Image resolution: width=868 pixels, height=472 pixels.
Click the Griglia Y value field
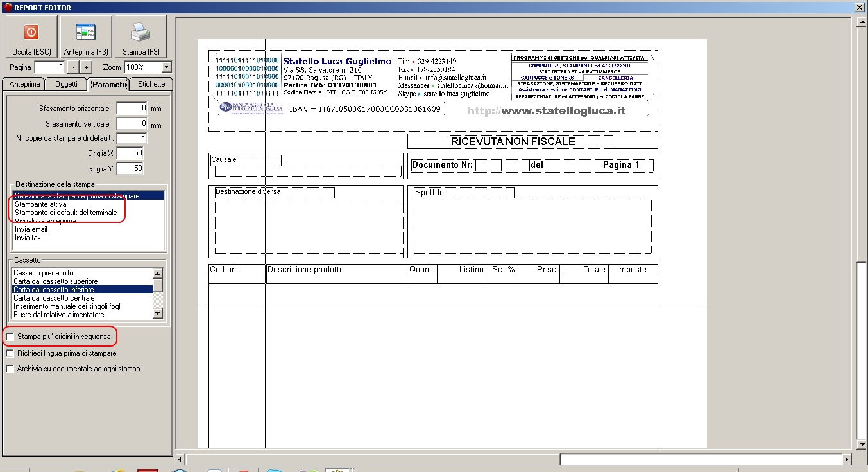tap(130, 168)
